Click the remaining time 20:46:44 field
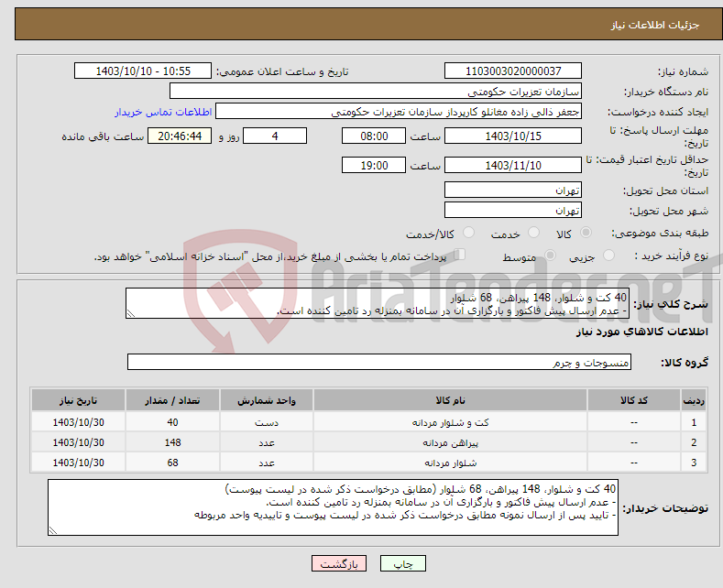 tap(180, 136)
